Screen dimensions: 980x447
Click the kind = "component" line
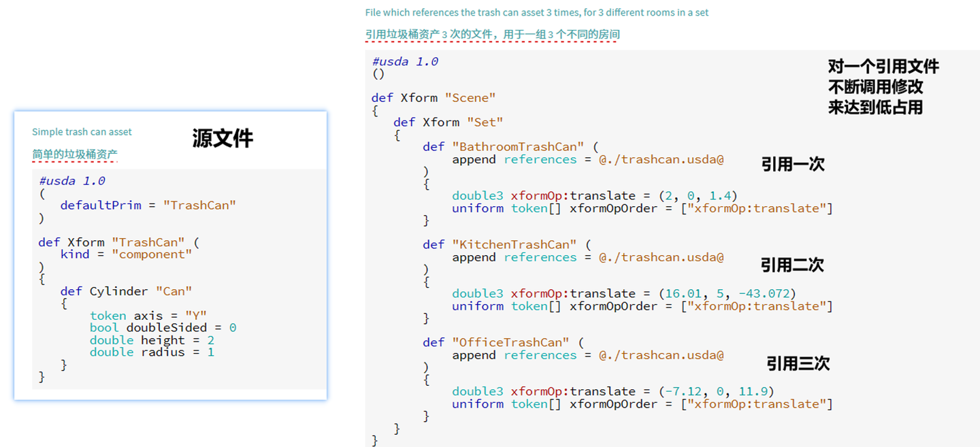click(127, 254)
